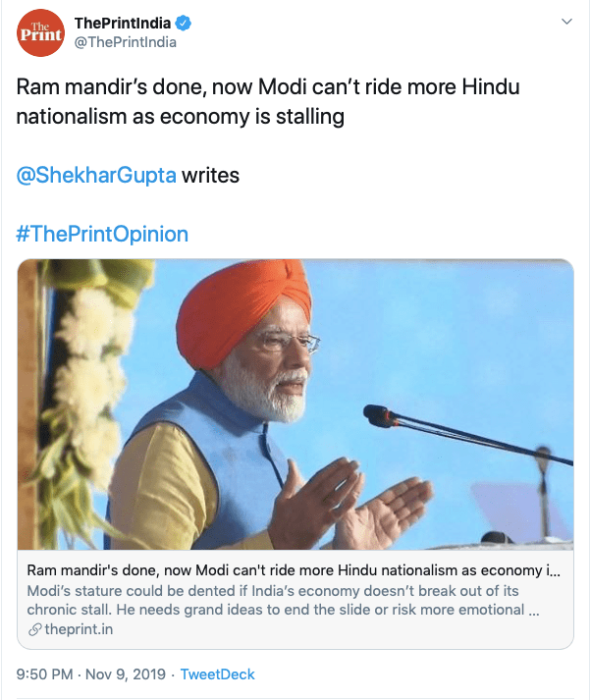Visit the theprint.in domain text
This screenshot has height=700, width=590.
pos(80,629)
